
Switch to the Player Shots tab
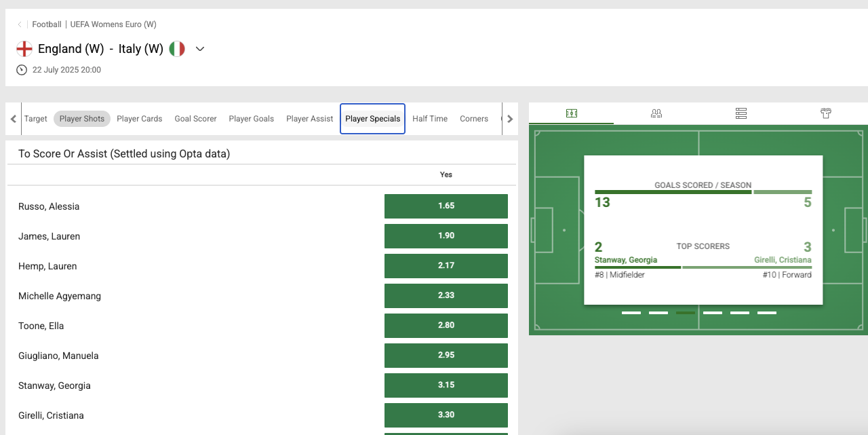82,119
